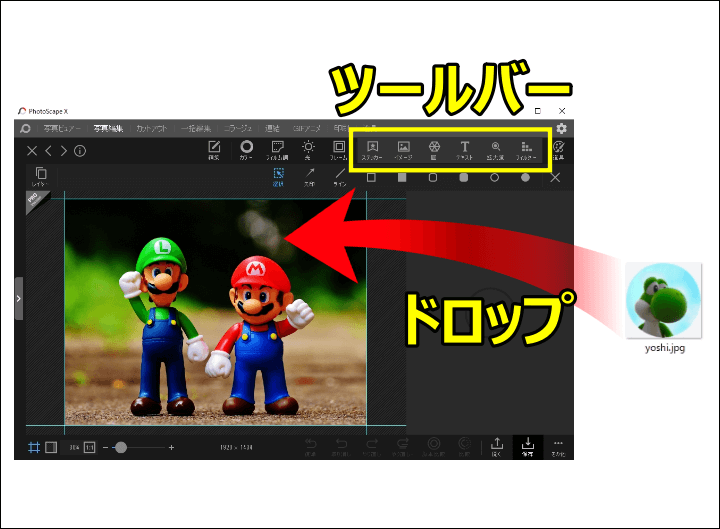Zoom in with the plus button
Viewport: 720px width, 529px height.
pos(171,447)
